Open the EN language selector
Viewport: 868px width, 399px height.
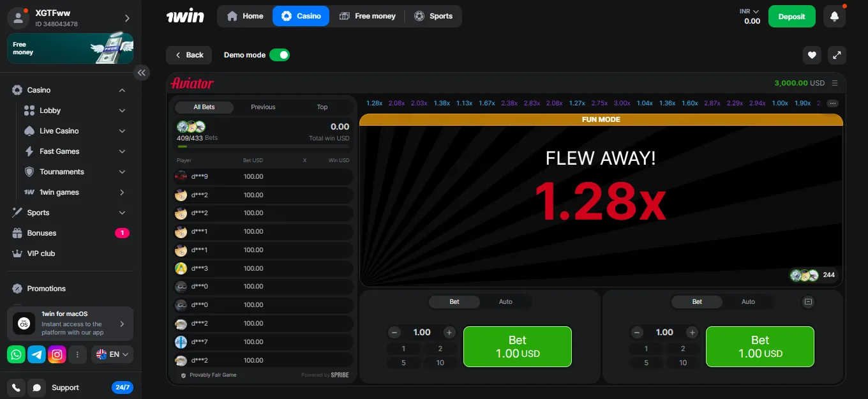[x=112, y=354]
